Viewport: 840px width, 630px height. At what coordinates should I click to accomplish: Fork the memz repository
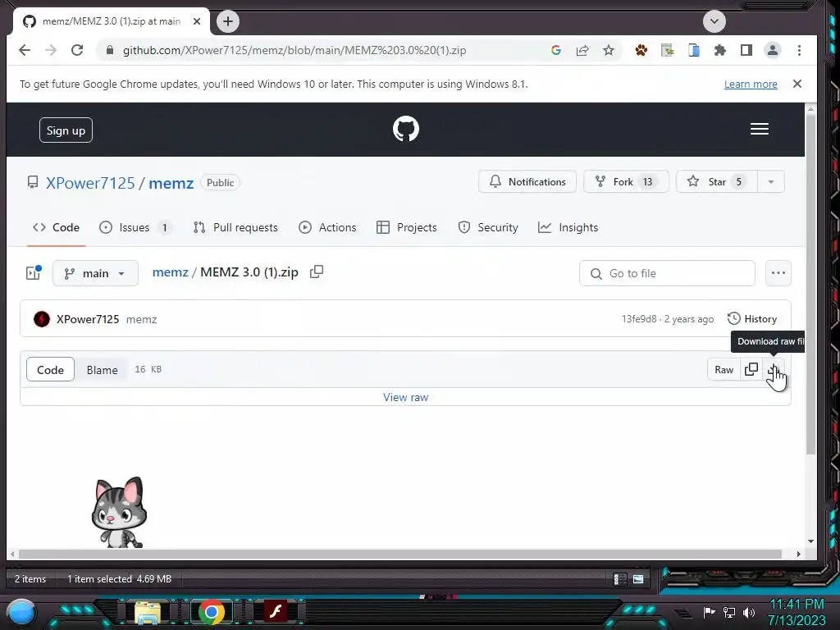tap(626, 181)
